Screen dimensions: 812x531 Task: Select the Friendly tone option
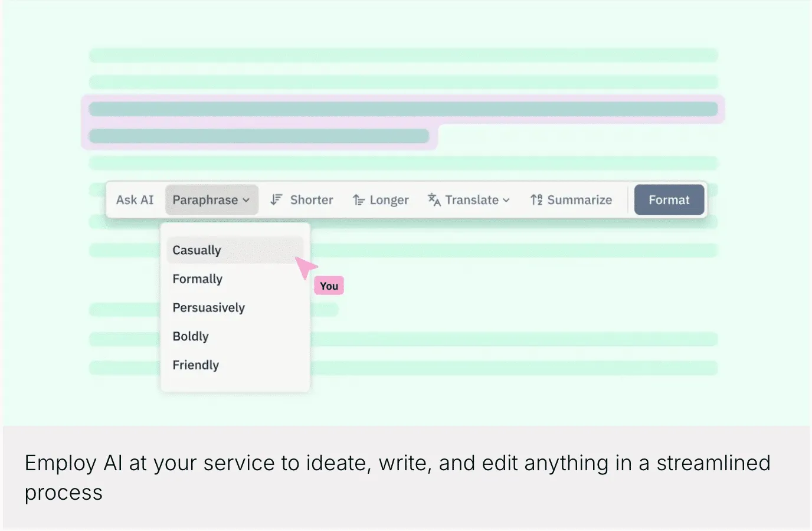[195, 365]
